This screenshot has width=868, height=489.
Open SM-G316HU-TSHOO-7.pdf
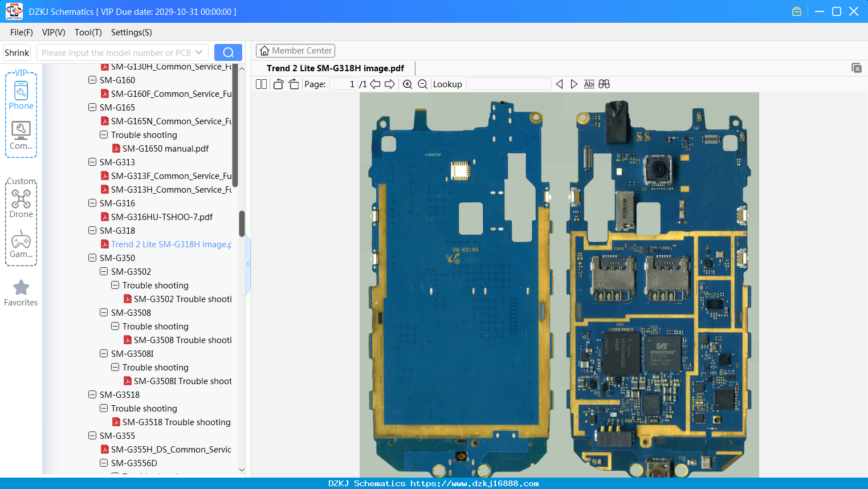[157, 217]
